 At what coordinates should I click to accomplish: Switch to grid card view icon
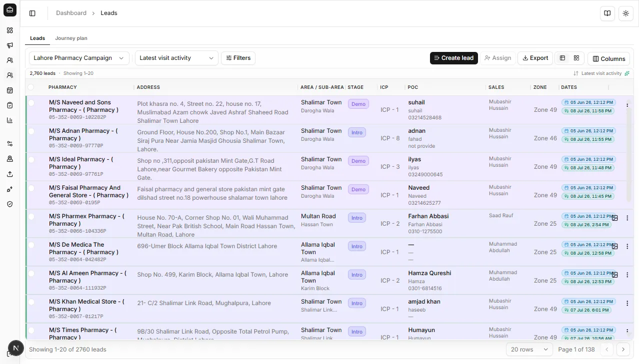click(x=576, y=58)
